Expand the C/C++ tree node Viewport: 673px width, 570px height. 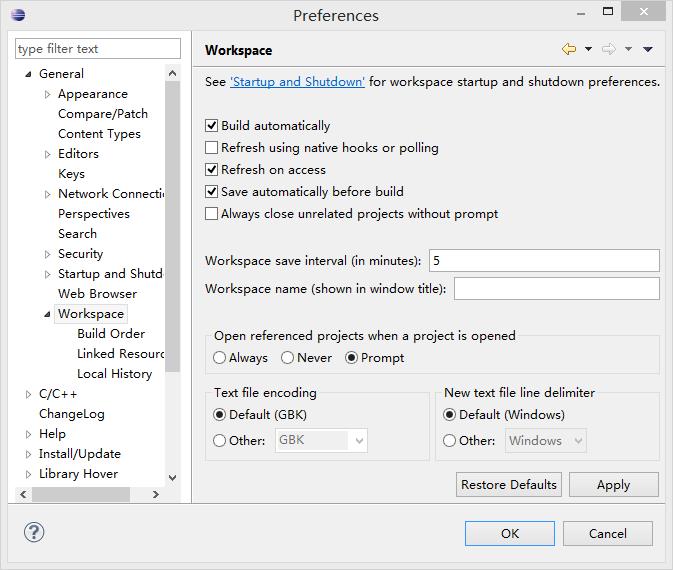(28, 394)
